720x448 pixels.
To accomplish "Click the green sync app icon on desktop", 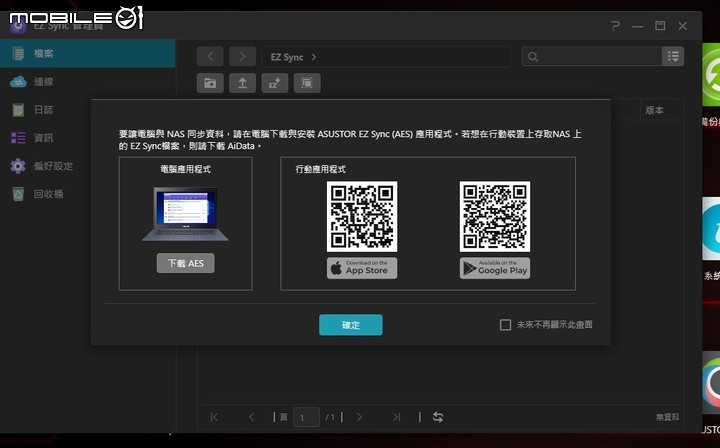I will pos(711,75).
